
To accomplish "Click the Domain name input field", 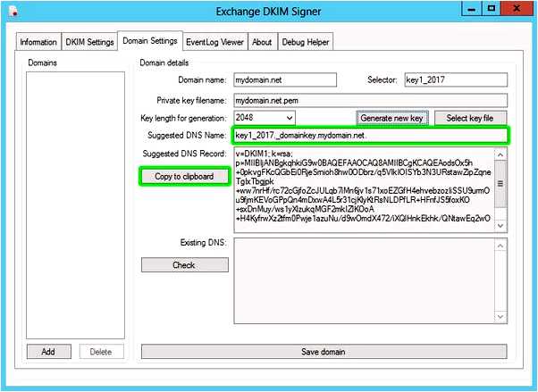I will 285,79.
